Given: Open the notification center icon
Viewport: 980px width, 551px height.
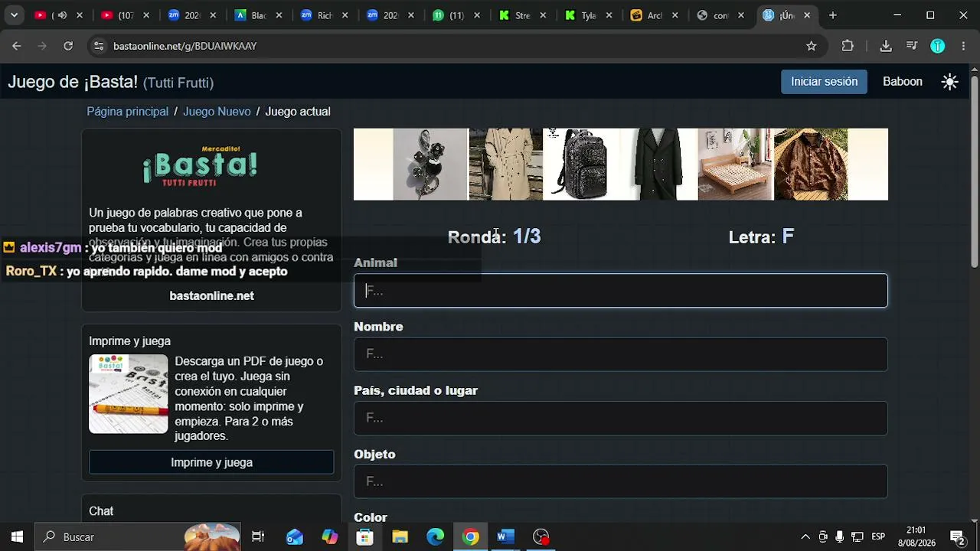Looking at the screenshot, I should pyautogui.click(x=957, y=536).
